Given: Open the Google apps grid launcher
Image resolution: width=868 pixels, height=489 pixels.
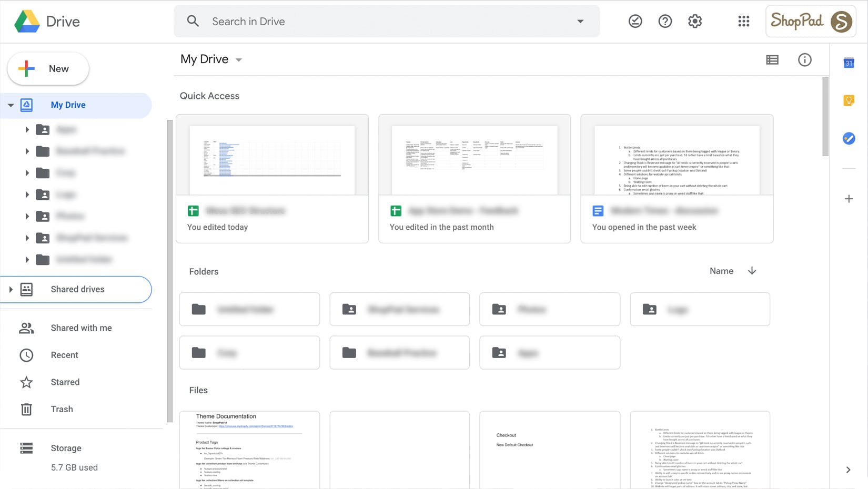Looking at the screenshot, I should tap(743, 21).
